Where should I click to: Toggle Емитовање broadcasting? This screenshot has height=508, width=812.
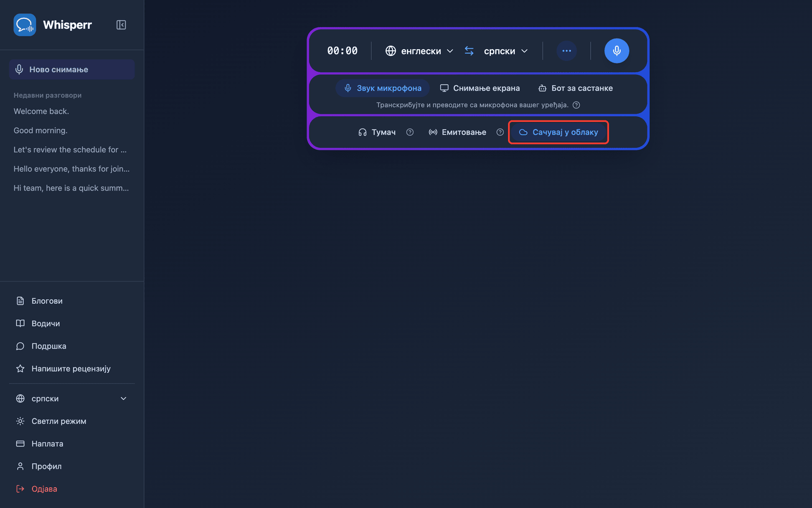pos(457,133)
